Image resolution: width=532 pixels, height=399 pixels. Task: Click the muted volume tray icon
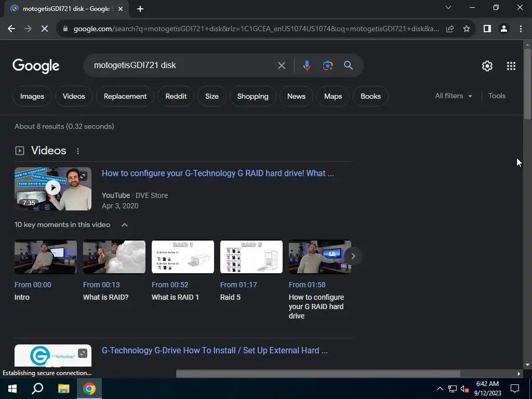464,389
